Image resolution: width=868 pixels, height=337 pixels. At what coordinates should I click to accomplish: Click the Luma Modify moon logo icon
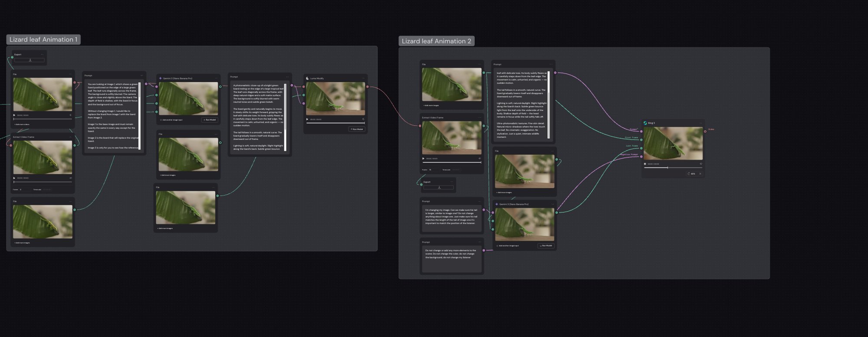[307, 79]
